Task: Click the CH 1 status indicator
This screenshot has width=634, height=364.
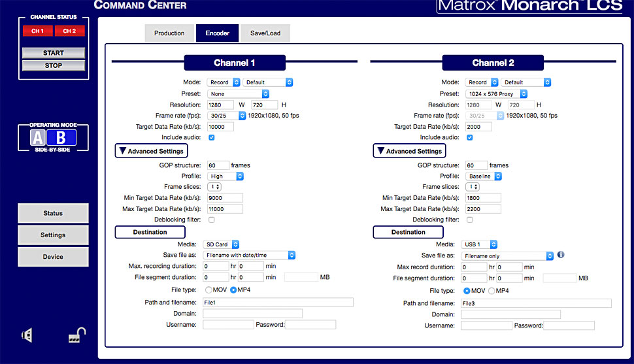Action: pyautogui.click(x=38, y=31)
